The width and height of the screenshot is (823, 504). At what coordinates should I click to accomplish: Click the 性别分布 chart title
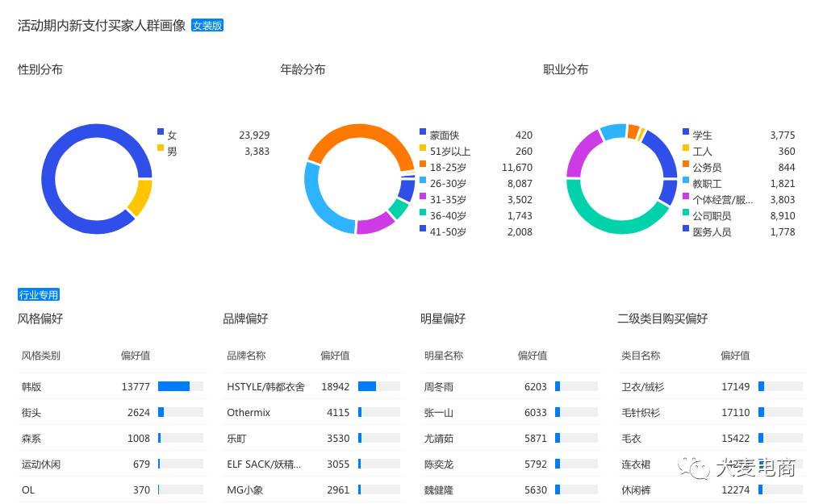click(40, 69)
